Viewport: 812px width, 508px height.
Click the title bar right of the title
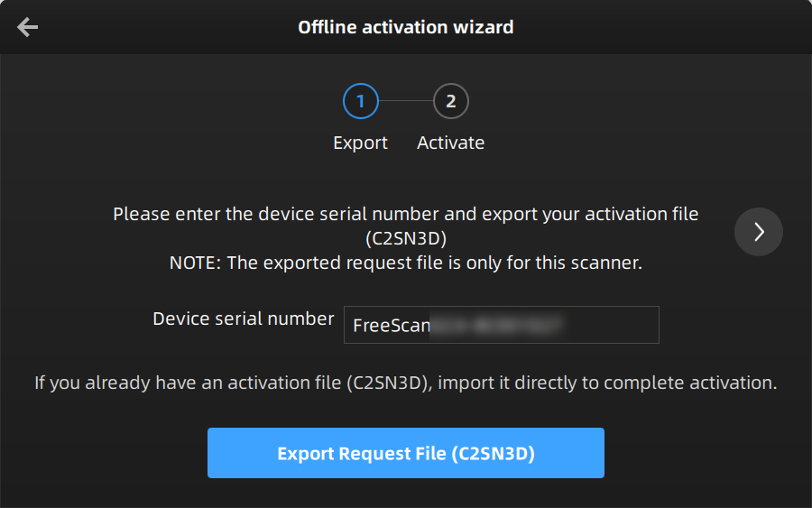pos(659,27)
